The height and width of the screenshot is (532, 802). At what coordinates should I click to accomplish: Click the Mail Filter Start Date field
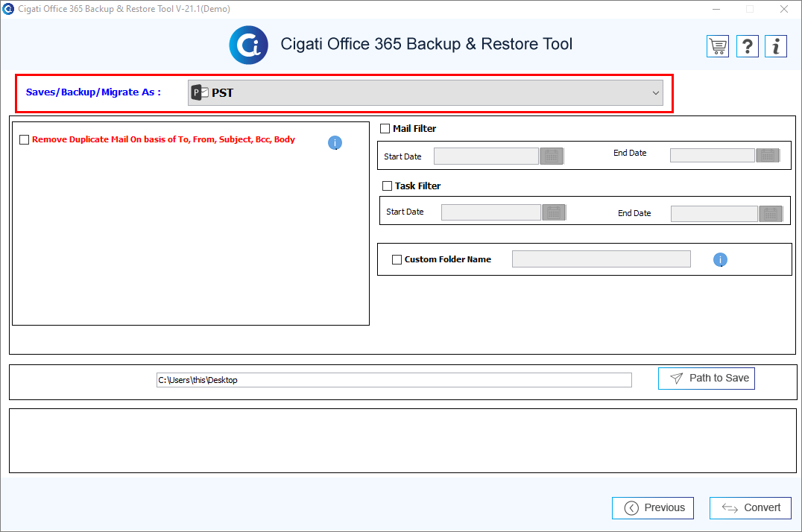[x=487, y=156]
